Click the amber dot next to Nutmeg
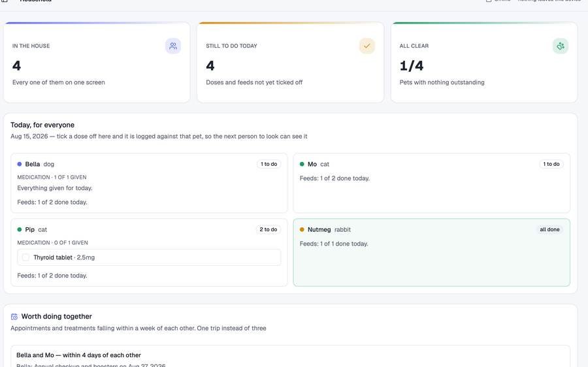The image size is (588, 367). [302, 229]
